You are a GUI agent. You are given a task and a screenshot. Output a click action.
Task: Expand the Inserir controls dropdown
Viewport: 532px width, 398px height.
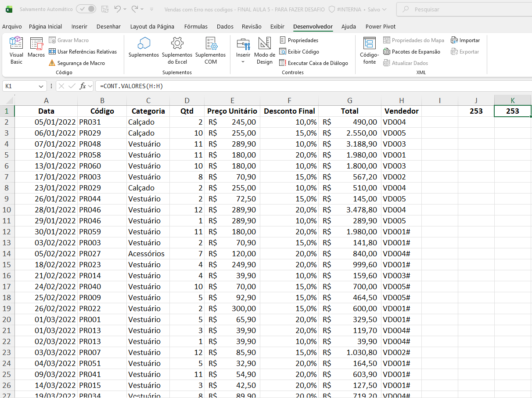point(243,61)
